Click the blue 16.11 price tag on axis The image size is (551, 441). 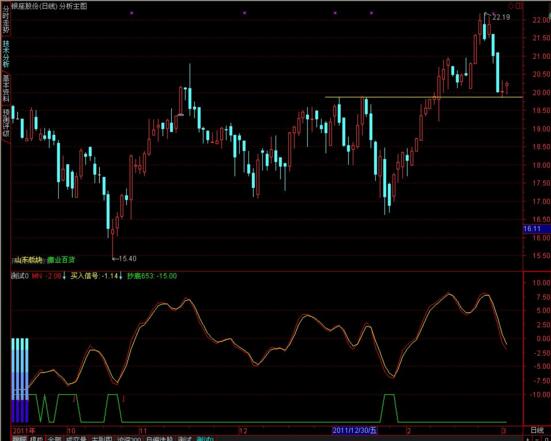537,229
